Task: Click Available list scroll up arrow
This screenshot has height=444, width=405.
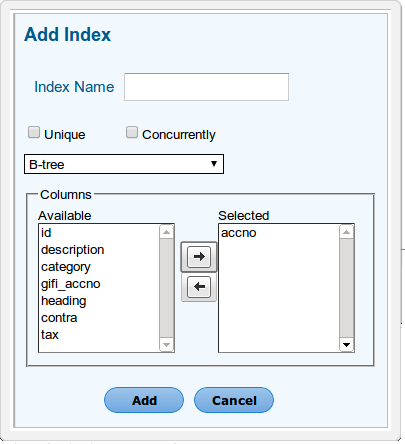Action: click(167, 232)
